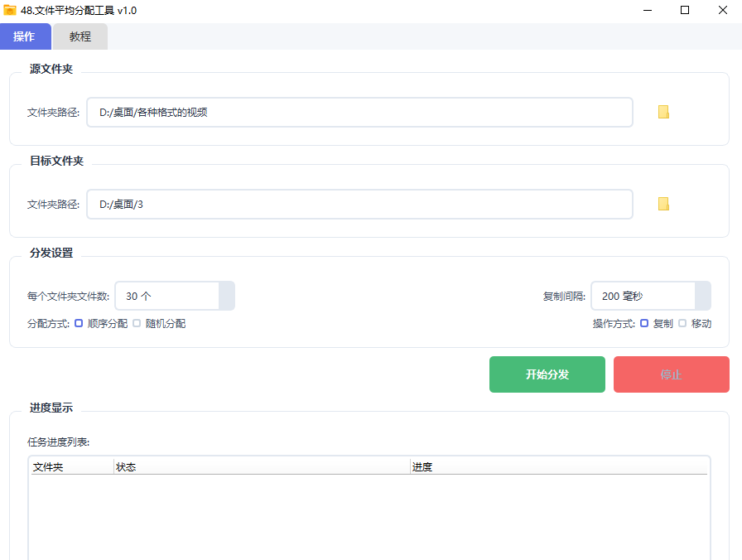Click the gray stepper on 复制间隔 box
The image size is (742, 560).
(702, 296)
